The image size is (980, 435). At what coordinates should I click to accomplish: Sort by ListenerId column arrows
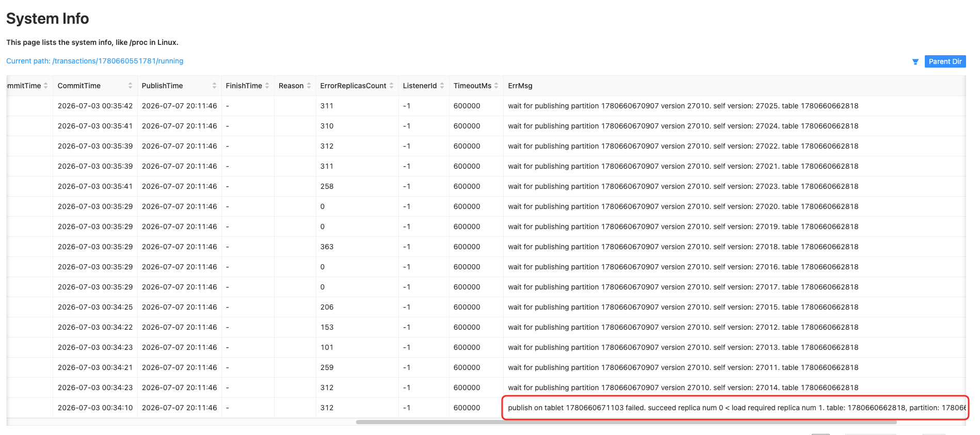tap(442, 86)
